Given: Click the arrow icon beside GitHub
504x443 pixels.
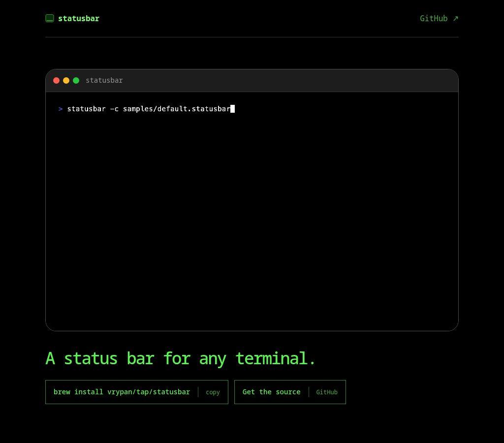Looking at the screenshot, I should [x=455, y=19].
